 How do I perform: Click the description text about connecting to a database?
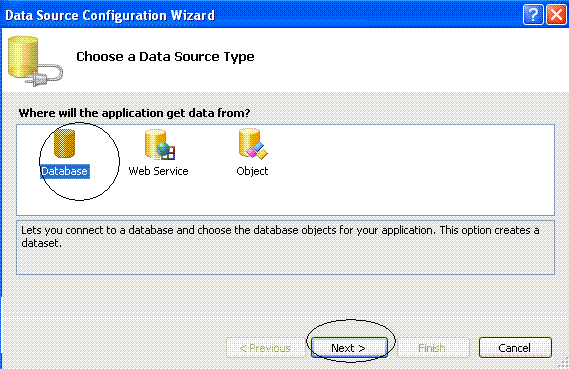click(x=280, y=237)
